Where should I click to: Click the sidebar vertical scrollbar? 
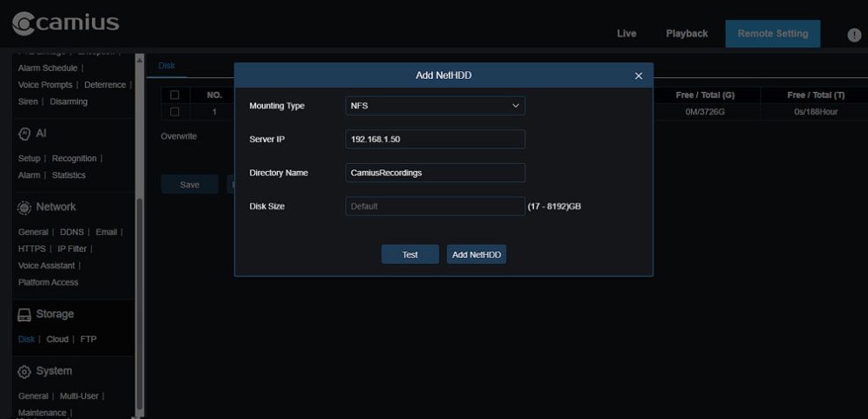click(x=139, y=304)
